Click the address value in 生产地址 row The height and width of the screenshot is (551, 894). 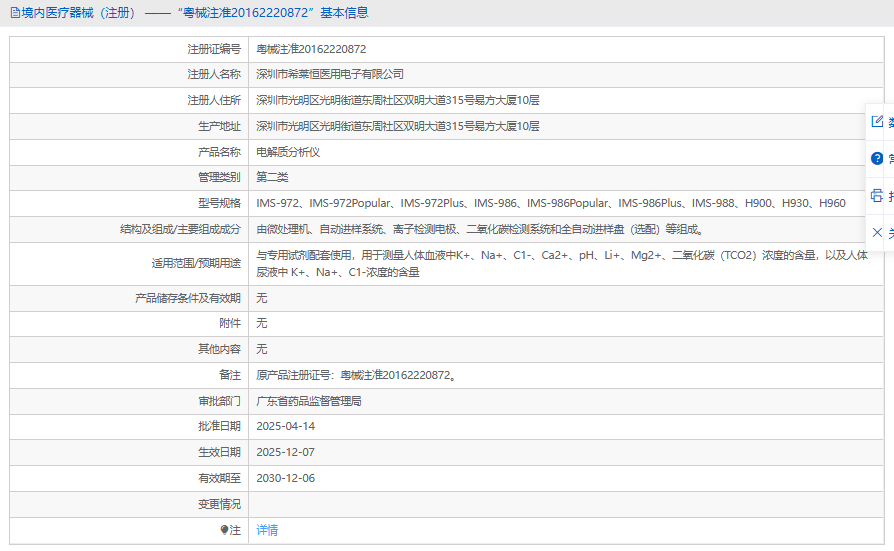tap(397, 126)
